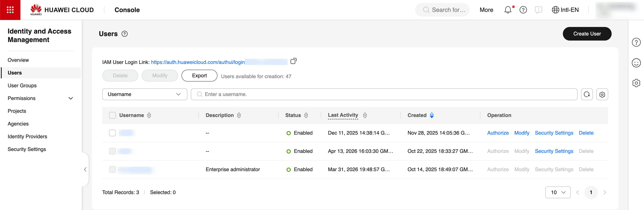Open the Username filter dropdown
This screenshot has height=210, width=644.
145,94
